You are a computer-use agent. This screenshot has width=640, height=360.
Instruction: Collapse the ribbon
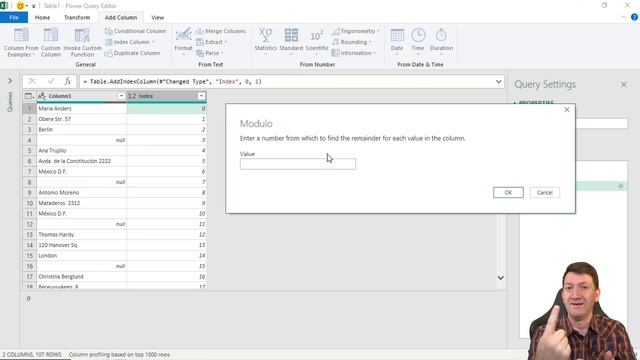[623, 17]
